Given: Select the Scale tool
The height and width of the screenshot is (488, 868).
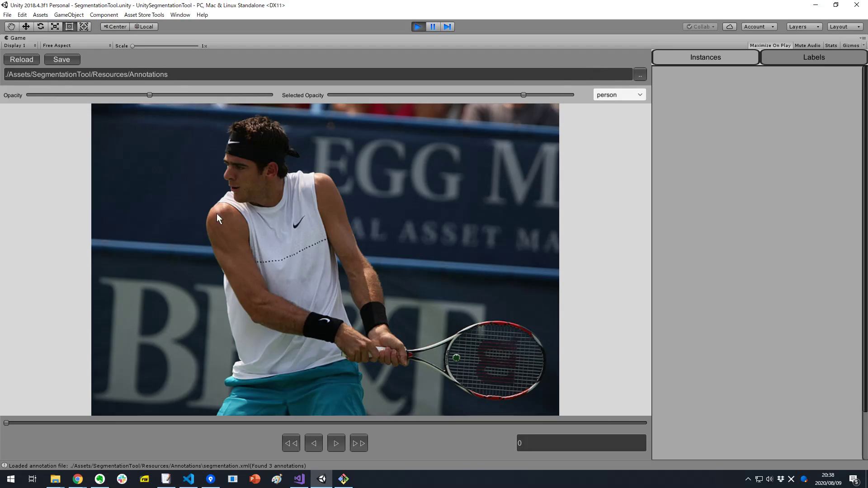Looking at the screenshot, I should click(55, 27).
